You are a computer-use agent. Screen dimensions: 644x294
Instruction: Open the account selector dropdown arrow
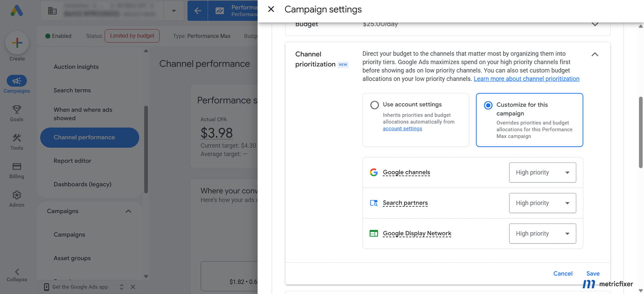click(x=174, y=11)
